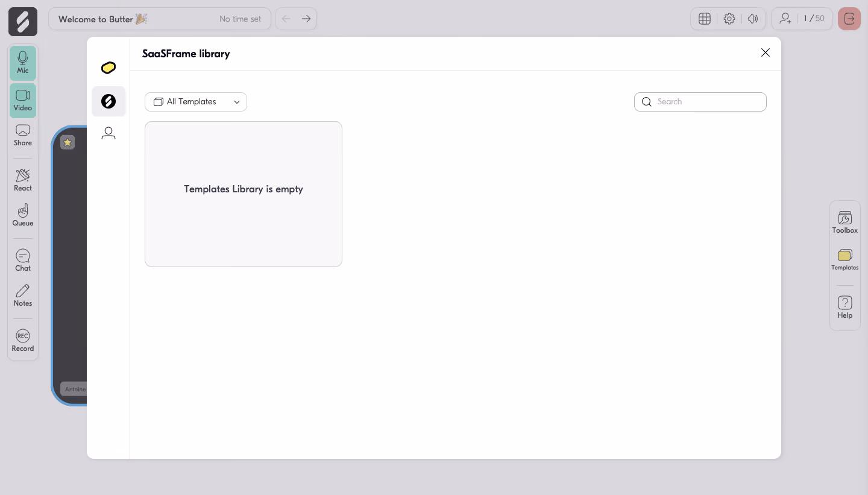The width and height of the screenshot is (868, 495).
Task: Select the personal user library tab
Action: (x=108, y=133)
